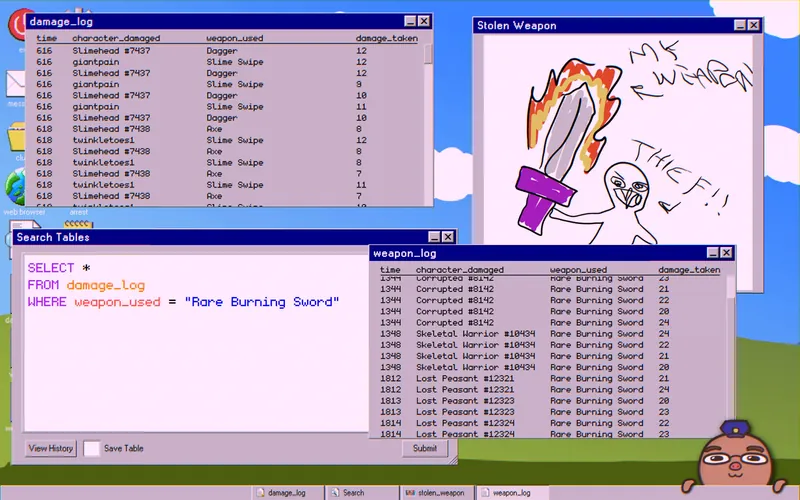
Task: Click "Rare Burning Sword" string in query
Action: pyautogui.click(x=262, y=302)
